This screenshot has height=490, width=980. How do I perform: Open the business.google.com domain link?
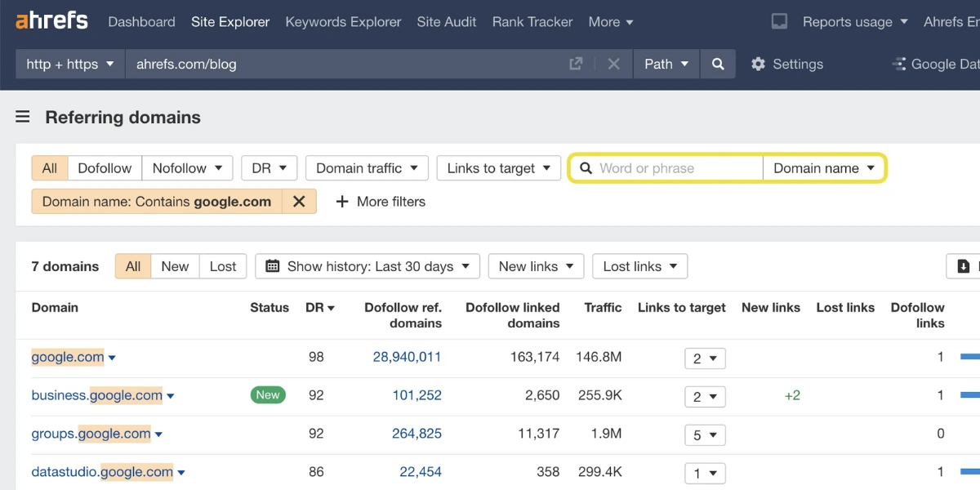(x=97, y=395)
